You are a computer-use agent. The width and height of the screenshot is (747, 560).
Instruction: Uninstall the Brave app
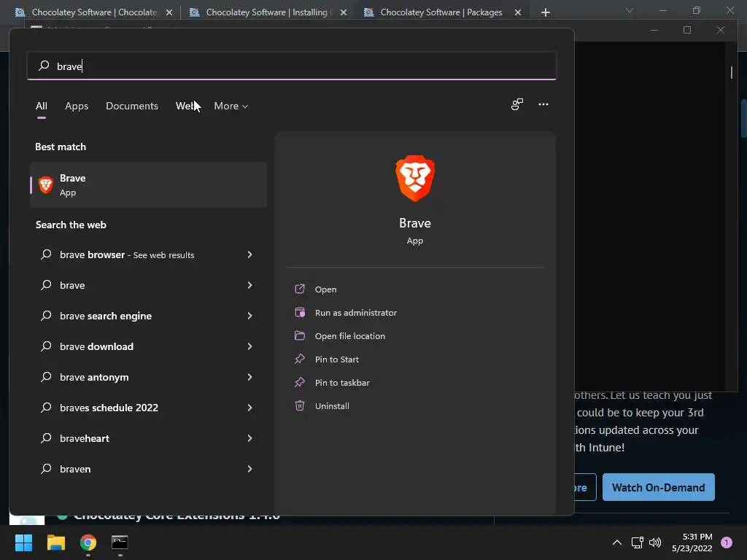pos(332,405)
